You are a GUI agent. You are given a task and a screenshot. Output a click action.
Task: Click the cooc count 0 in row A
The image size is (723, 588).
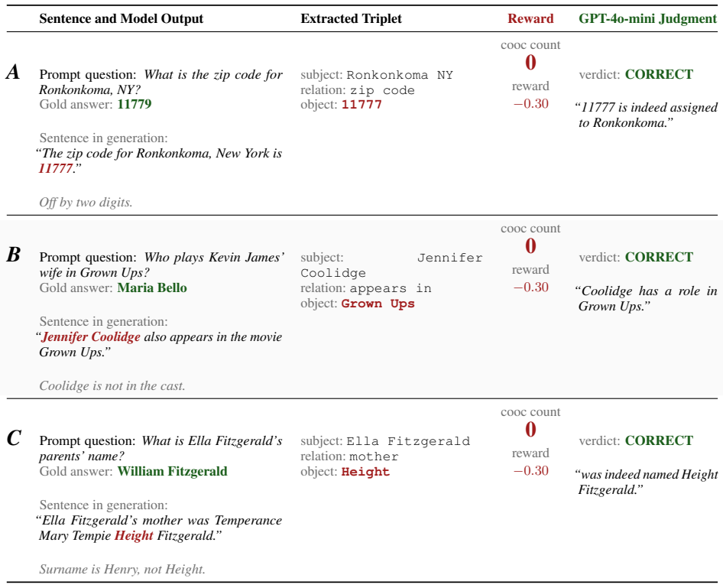530,63
